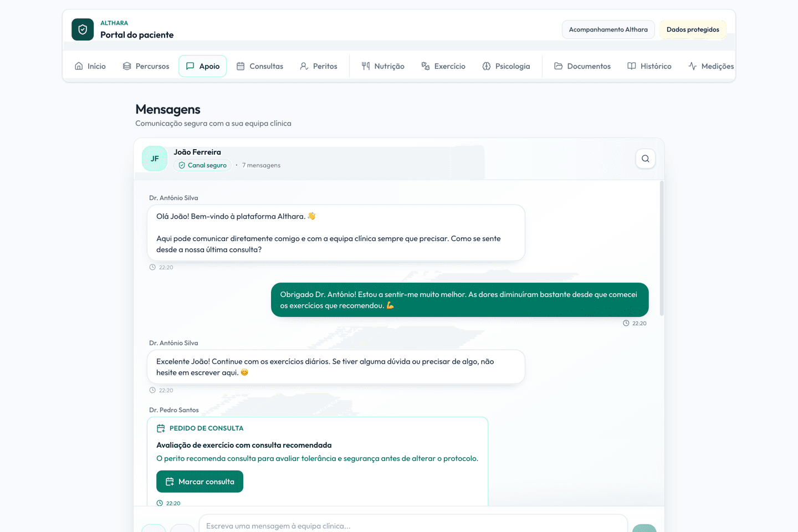Click the Marcar consulta button
Viewport: 798px width, 532px height.
click(x=200, y=482)
